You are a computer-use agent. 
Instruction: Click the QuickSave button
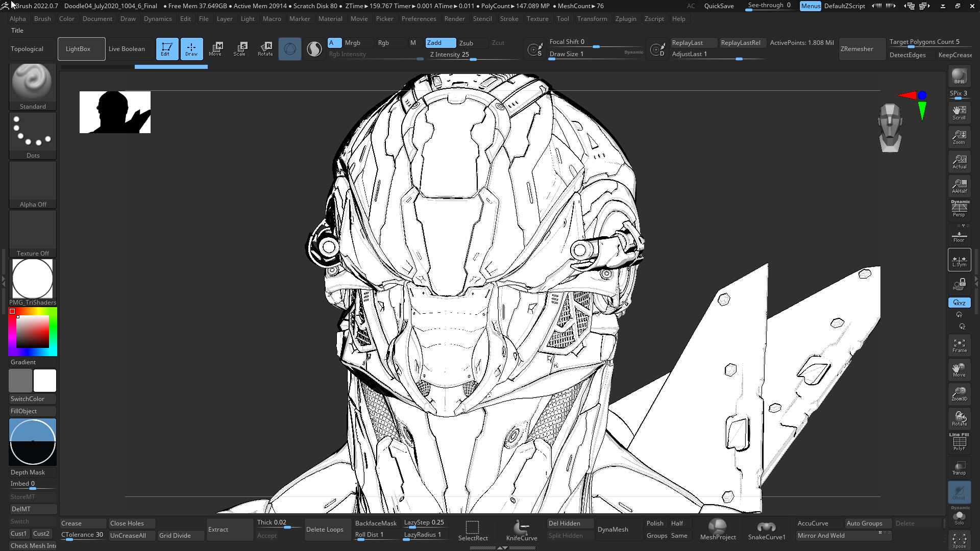point(719,6)
